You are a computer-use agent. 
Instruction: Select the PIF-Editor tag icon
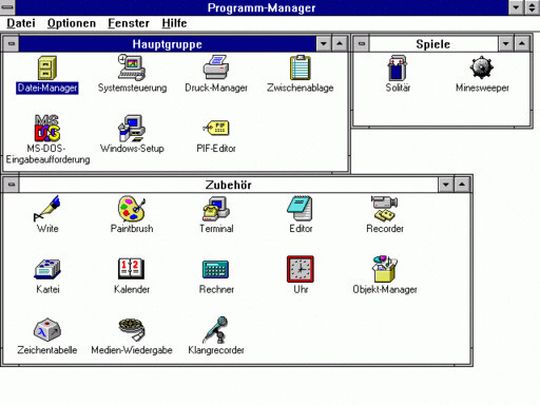pos(216,128)
